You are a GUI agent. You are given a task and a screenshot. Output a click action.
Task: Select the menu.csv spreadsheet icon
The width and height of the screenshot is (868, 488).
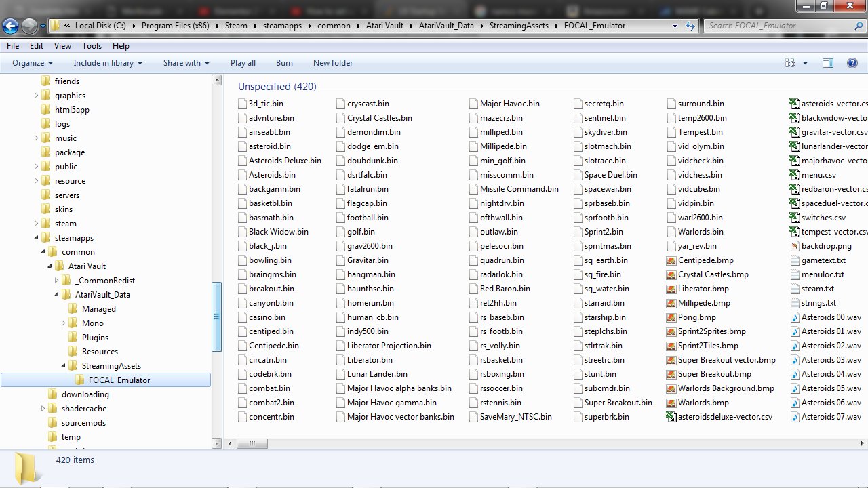coord(795,175)
